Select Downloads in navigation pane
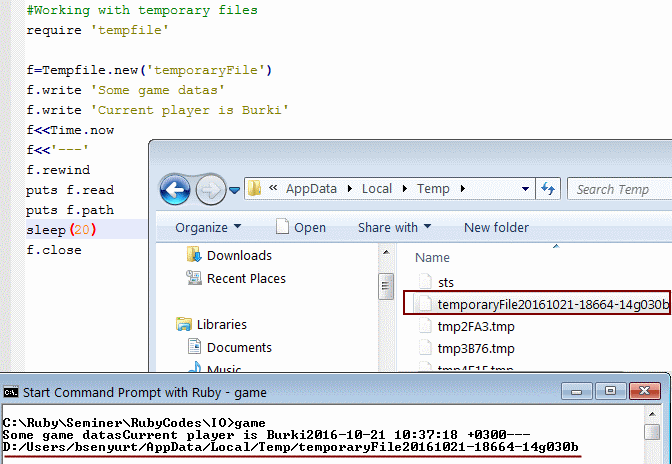The image size is (672, 464). tap(238, 255)
